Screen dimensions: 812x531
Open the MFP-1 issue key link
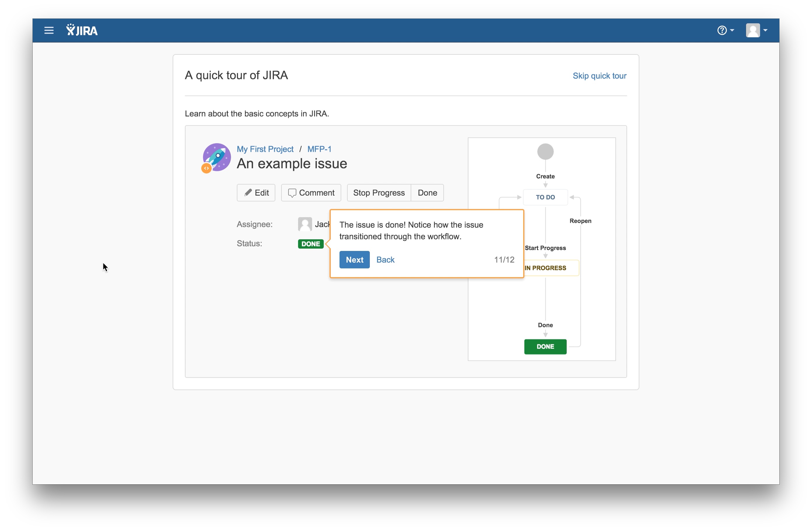coord(319,149)
